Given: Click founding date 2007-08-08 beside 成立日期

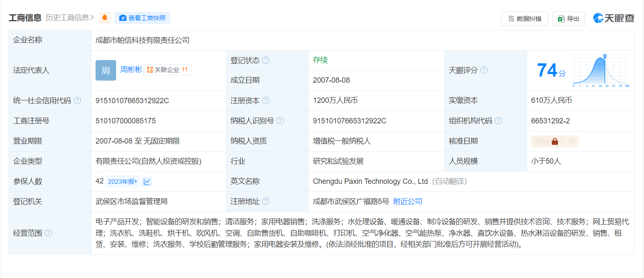Looking at the screenshot, I should point(331,81).
